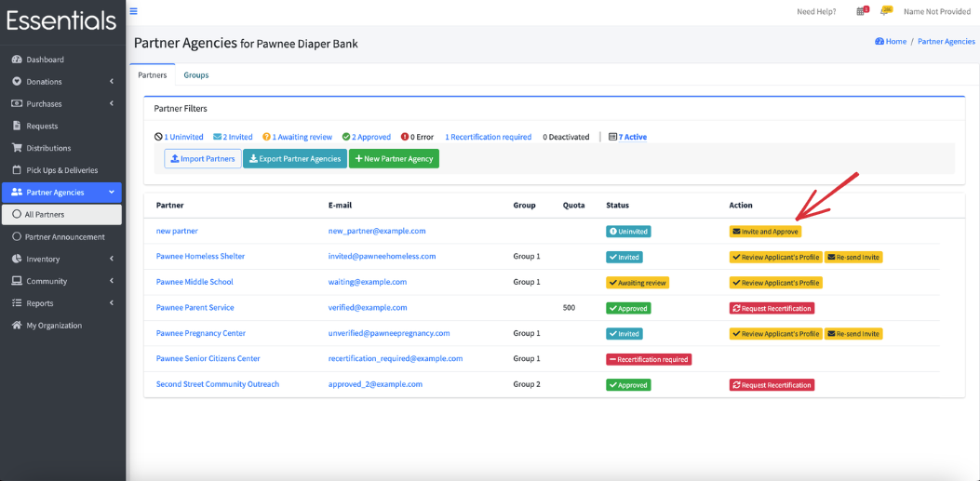Viewport: 980px width, 481px height.
Task: Click the Requests document icon in sidebar
Action: coord(17,126)
